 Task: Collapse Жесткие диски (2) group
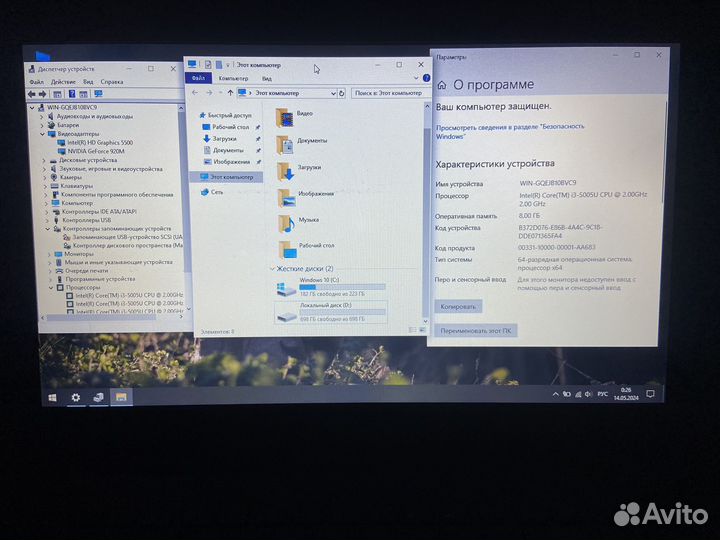[x=272, y=269]
